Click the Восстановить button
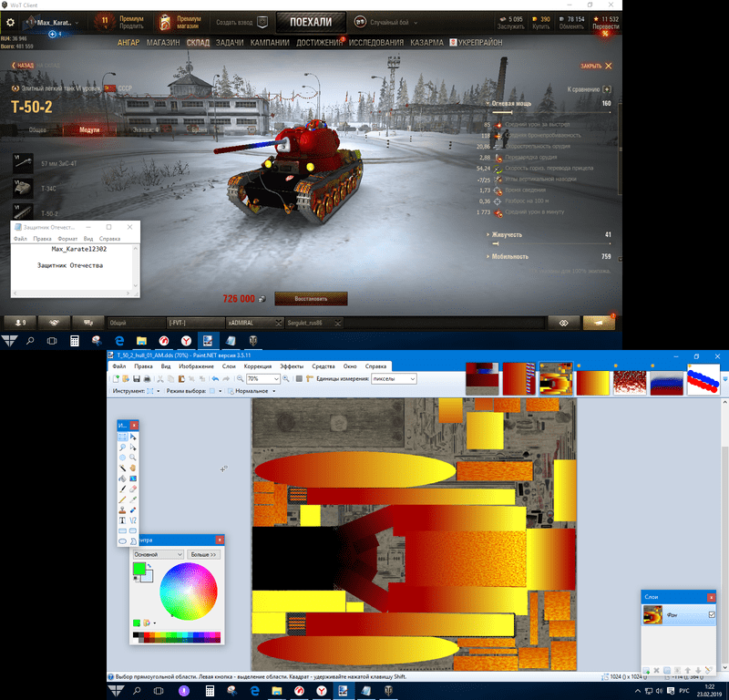 pyautogui.click(x=311, y=299)
